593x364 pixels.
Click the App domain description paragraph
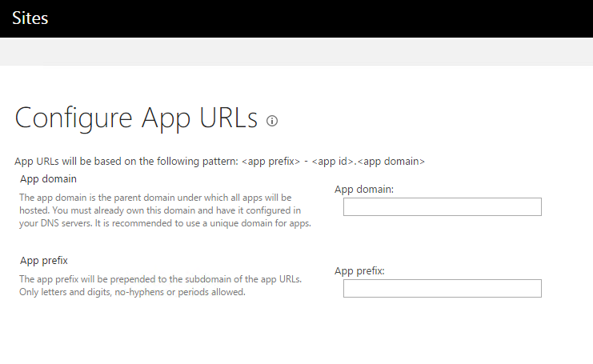(x=166, y=210)
